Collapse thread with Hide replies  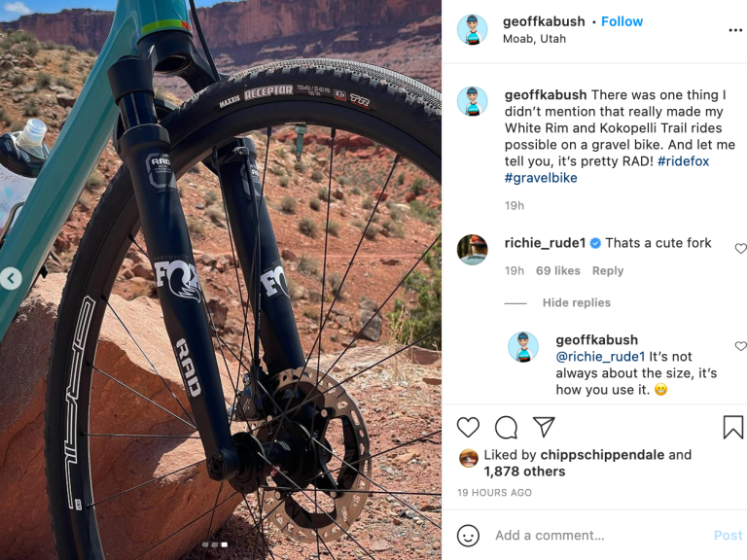577,302
